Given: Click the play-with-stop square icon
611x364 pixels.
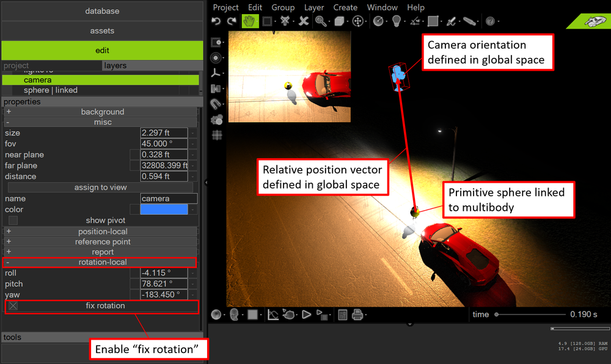Looking at the screenshot, I should (321, 315).
